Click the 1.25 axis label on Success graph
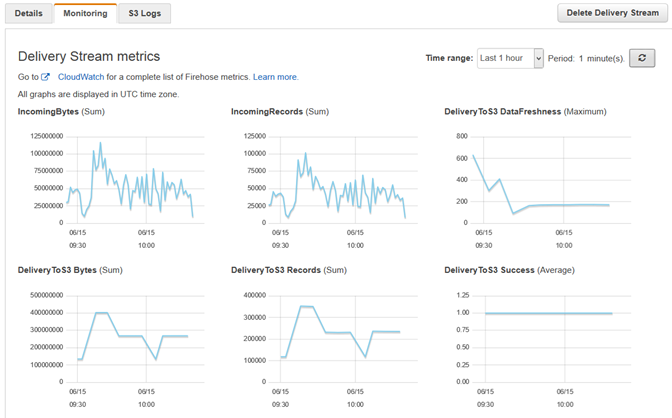This screenshot has height=418, width=672. click(463, 295)
